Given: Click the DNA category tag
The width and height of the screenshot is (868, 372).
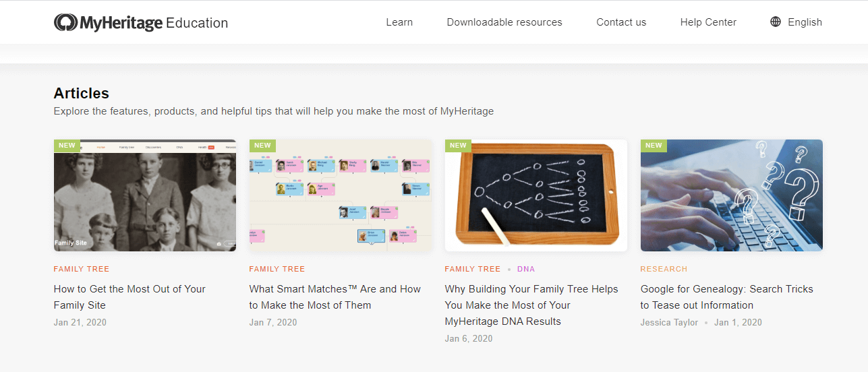Looking at the screenshot, I should (x=526, y=269).
